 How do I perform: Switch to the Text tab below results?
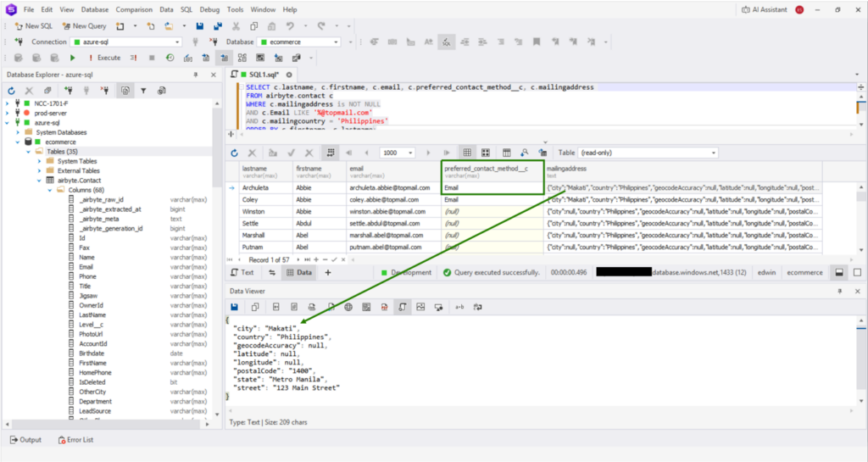pyautogui.click(x=242, y=273)
